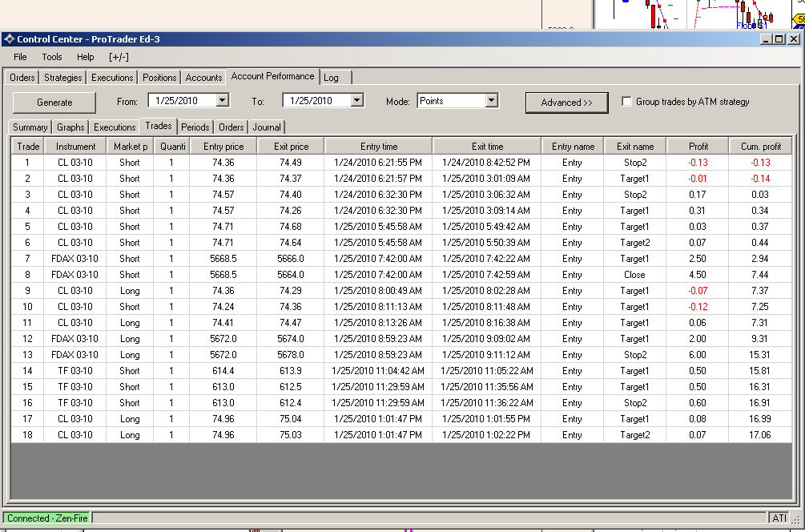This screenshot has width=805, height=532.
Task: Open the Help menu
Action: pos(85,57)
